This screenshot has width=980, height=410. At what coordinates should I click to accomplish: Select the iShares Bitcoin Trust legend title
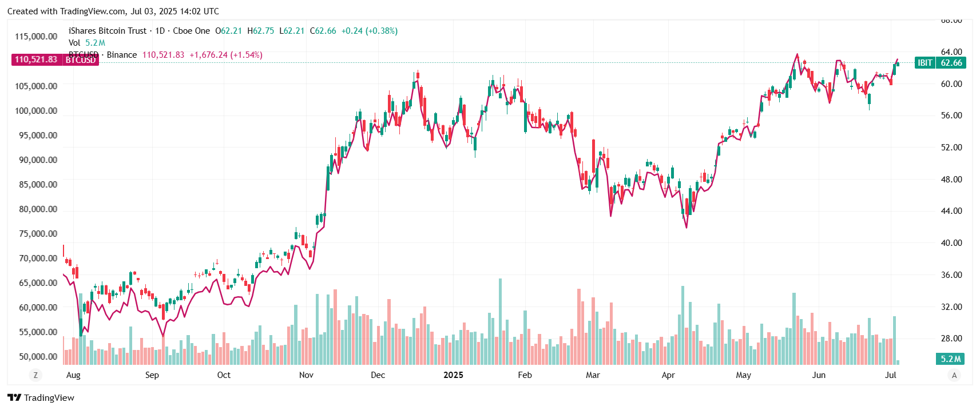[108, 31]
